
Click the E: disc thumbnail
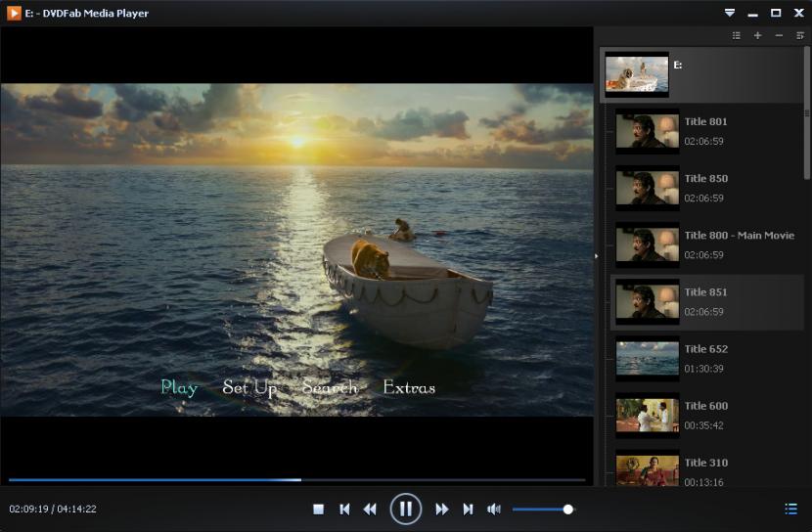(637, 74)
